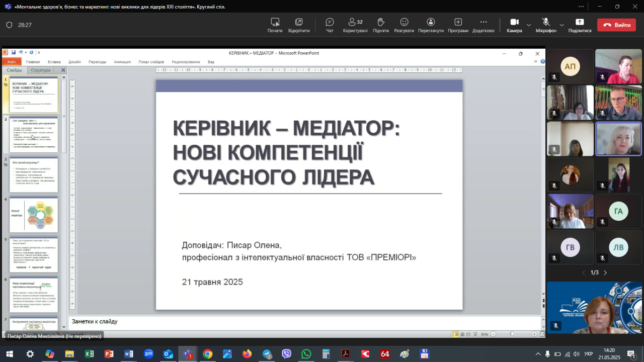This screenshot has width=644, height=362.
Task: Expand the camera options dropdown arrow
Action: tap(529, 25)
